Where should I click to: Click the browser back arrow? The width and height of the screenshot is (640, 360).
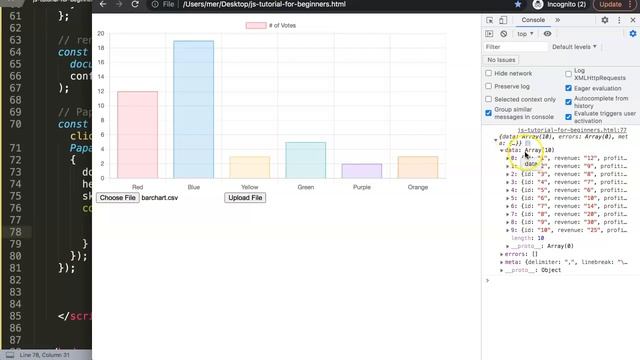pyautogui.click(x=103, y=4)
